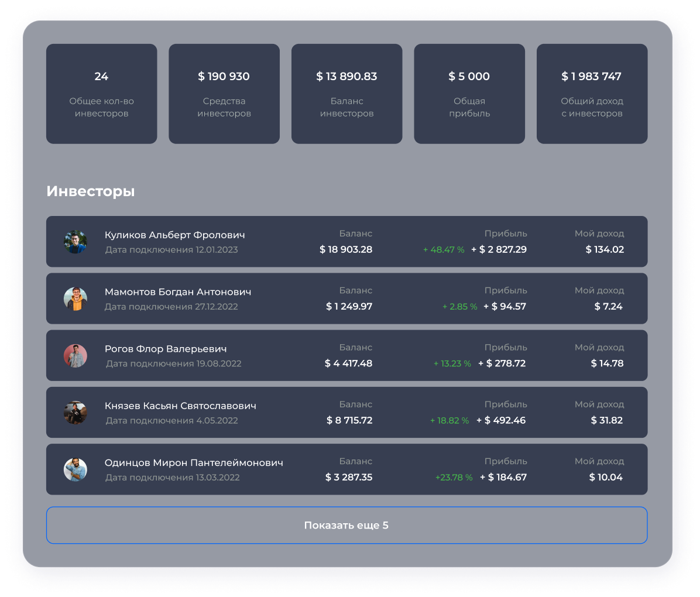Viewport: 700px width, 597px height.
Task: Click my income value $ 14.78
Action: click(x=607, y=363)
